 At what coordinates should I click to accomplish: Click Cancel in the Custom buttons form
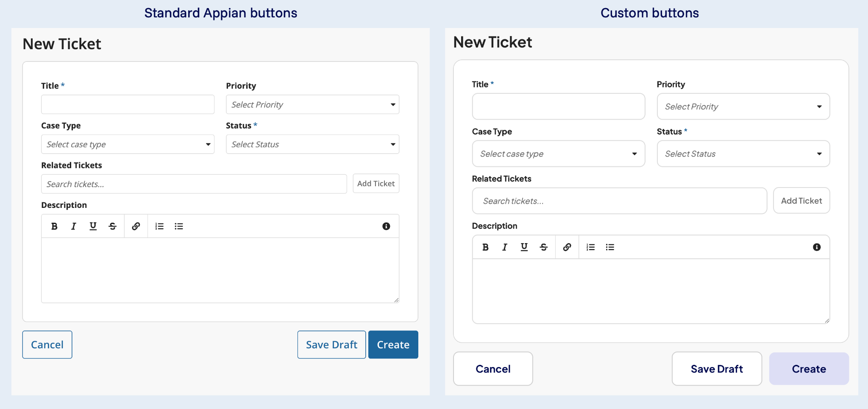tap(493, 369)
